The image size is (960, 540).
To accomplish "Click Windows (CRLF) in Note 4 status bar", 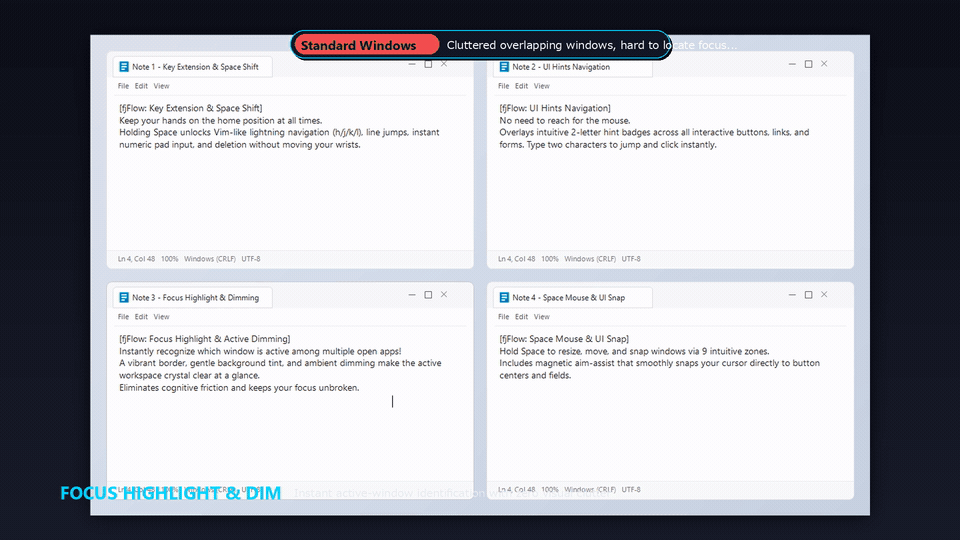I will click(x=590, y=490).
